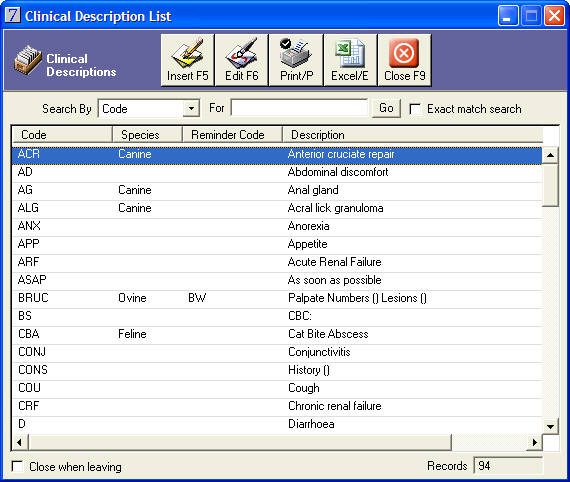The width and height of the screenshot is (570, 482).
Task: Click the vertical scrollbar thumb
Action: click(550, 185)
